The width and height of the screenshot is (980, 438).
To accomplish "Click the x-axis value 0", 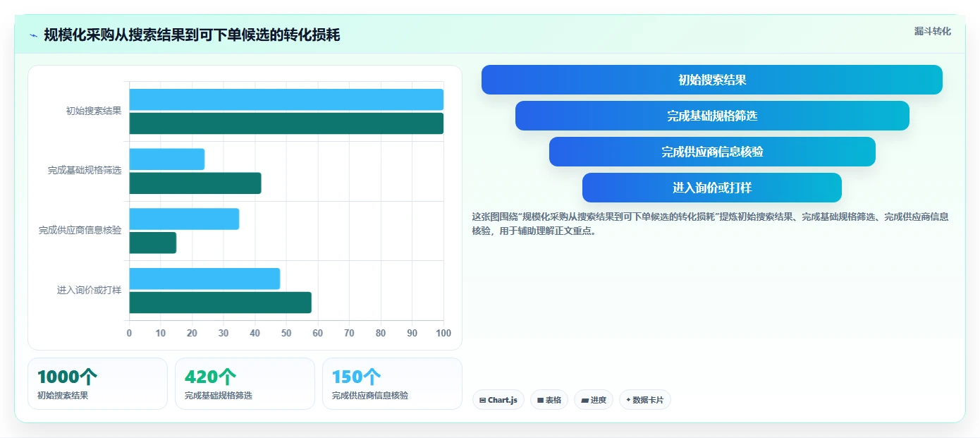I will tap(129, 333).
